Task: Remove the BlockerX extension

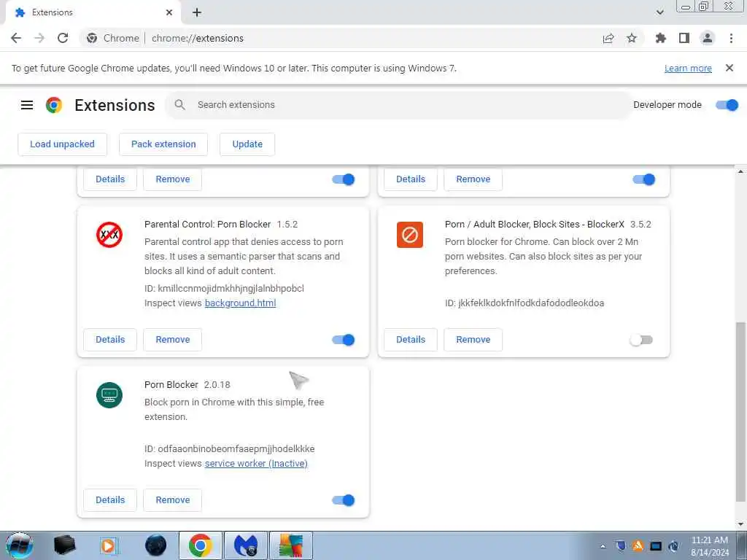Action: [x=473, y=340]
